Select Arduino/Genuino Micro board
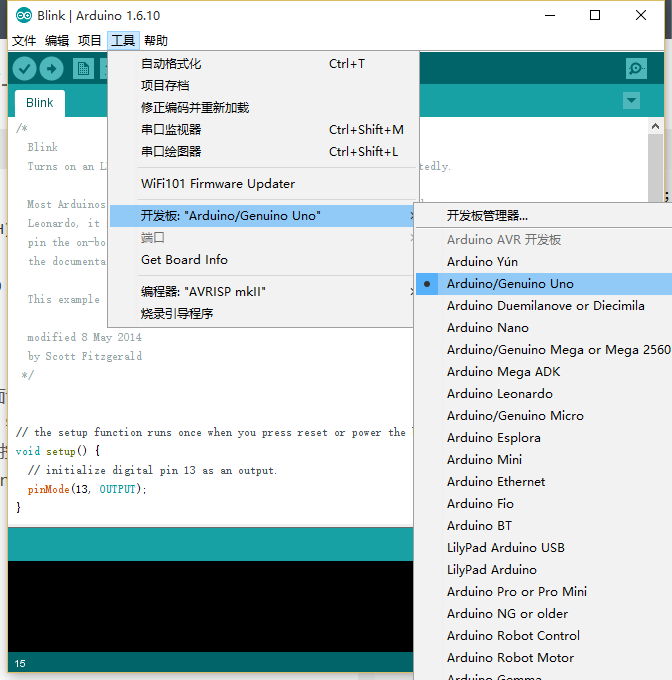This screenshot has height=680, width=672. pos(544,416)
